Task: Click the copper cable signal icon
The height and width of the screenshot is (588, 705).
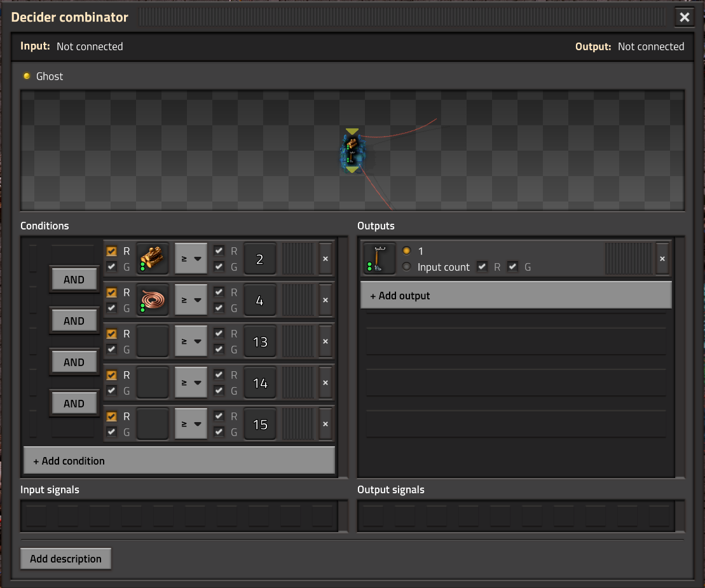Action: pyautogui.click(x=153, y=300)
